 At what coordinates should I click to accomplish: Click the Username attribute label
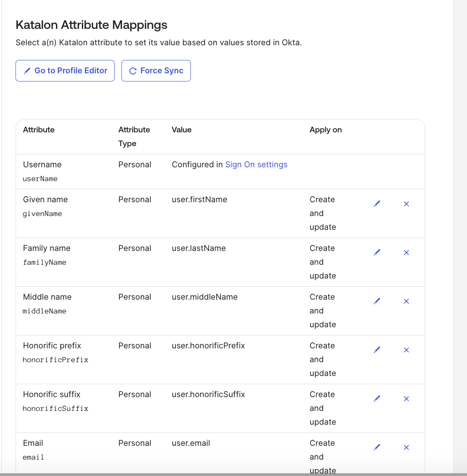[x=42, y=165]
